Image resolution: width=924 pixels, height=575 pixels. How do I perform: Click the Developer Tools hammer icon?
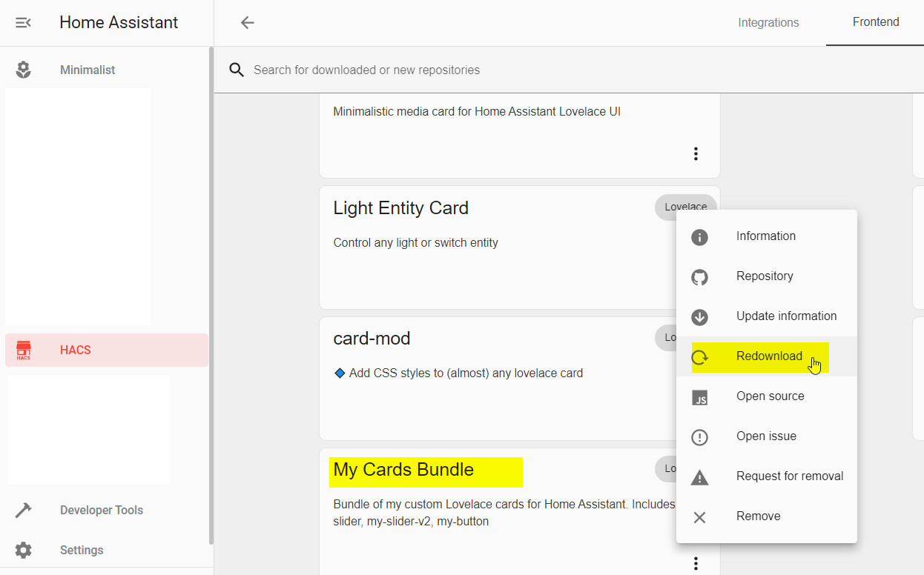pyautogui.click(x=24, y=510)
